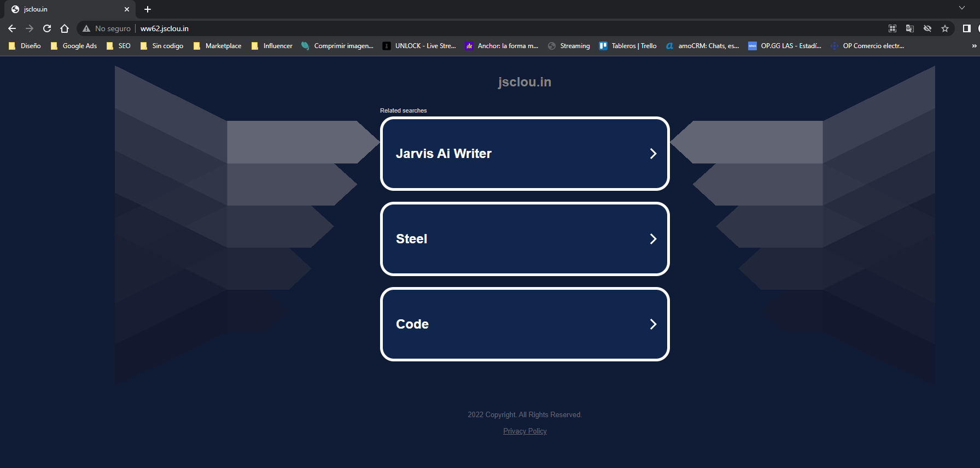Open the side panel icon

tap(967, 28)
